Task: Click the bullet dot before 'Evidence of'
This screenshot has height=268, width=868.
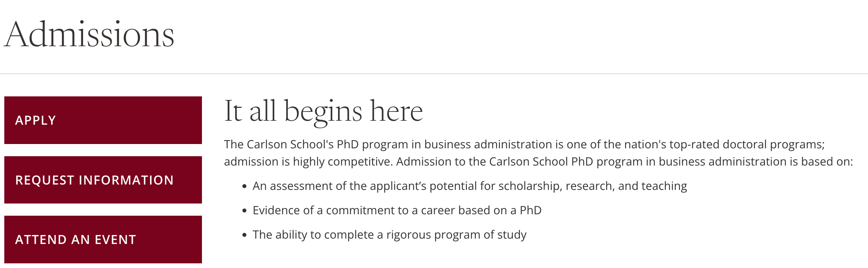Action: (245, 211)
